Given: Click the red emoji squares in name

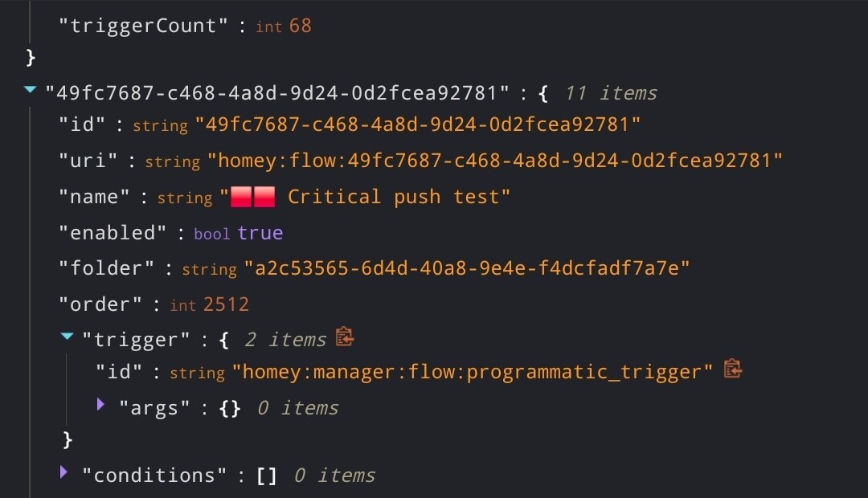Looking at the screenshot, I should [x=252, y=197].
